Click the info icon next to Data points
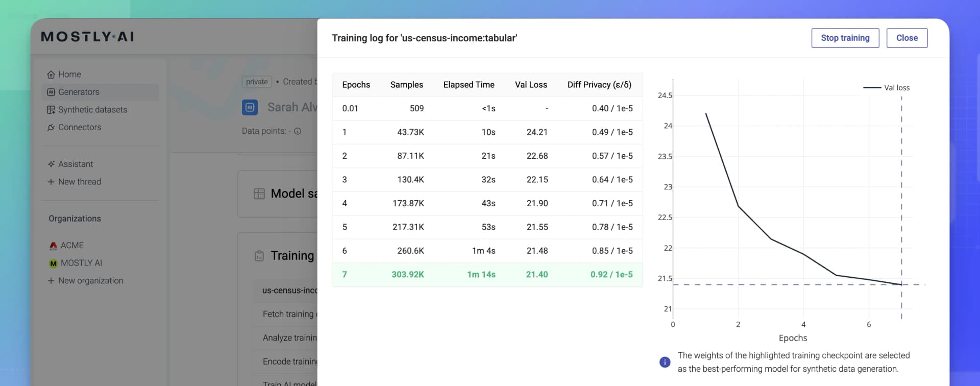Screen dimensions: 980x386 coord(298,131)
